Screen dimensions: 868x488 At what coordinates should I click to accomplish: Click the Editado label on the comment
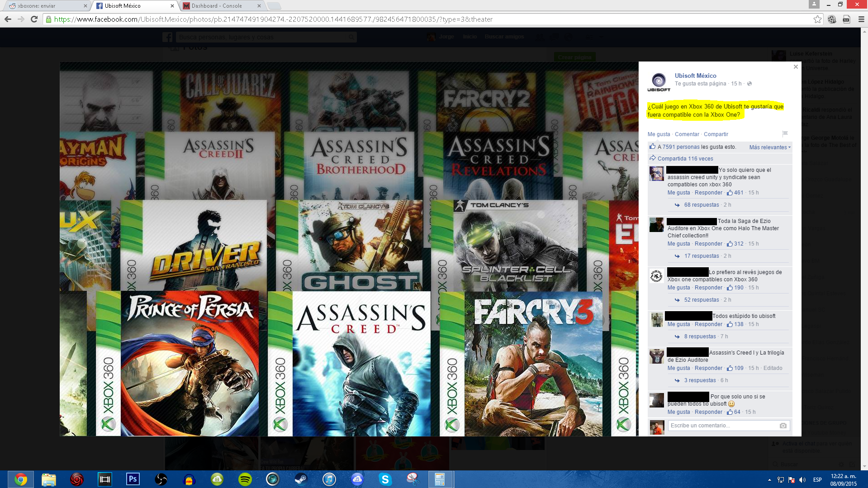[773, 368]
